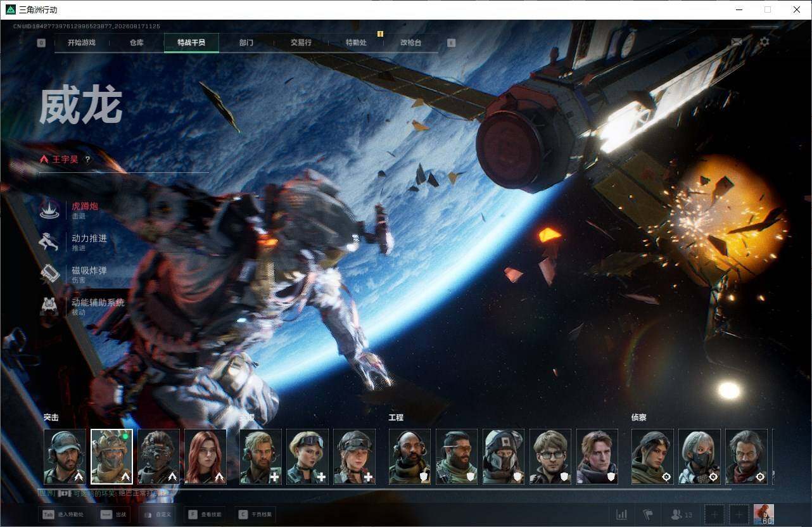812x527 pixels.
Task: Click the flag icon in bottom bar
Action: pos(648,514)
